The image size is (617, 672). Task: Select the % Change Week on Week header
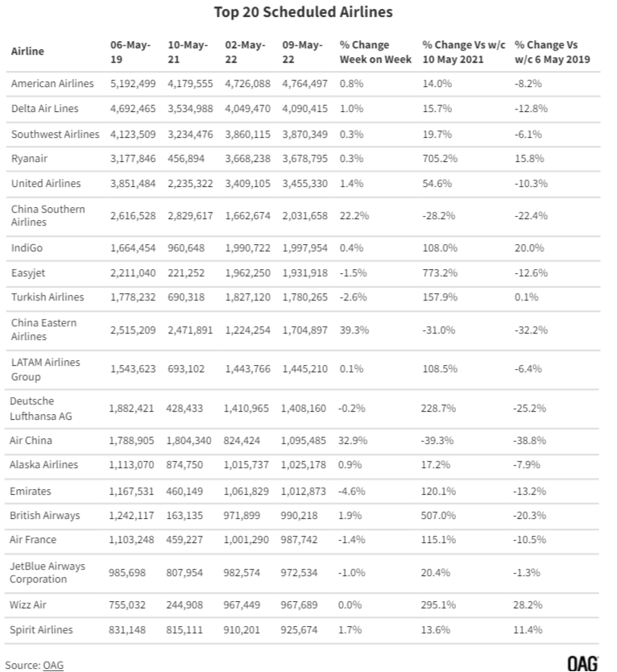pyautogui.click(x=375, y=52)
